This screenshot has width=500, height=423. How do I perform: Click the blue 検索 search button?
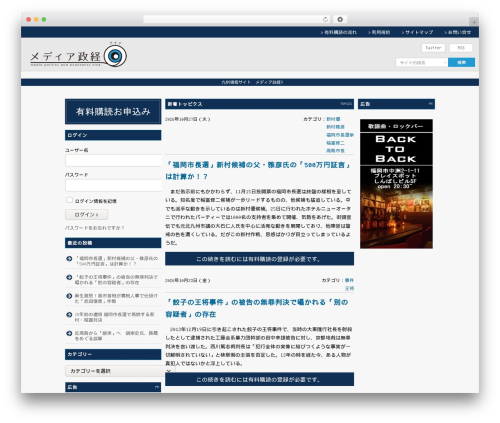coord(461,62)
